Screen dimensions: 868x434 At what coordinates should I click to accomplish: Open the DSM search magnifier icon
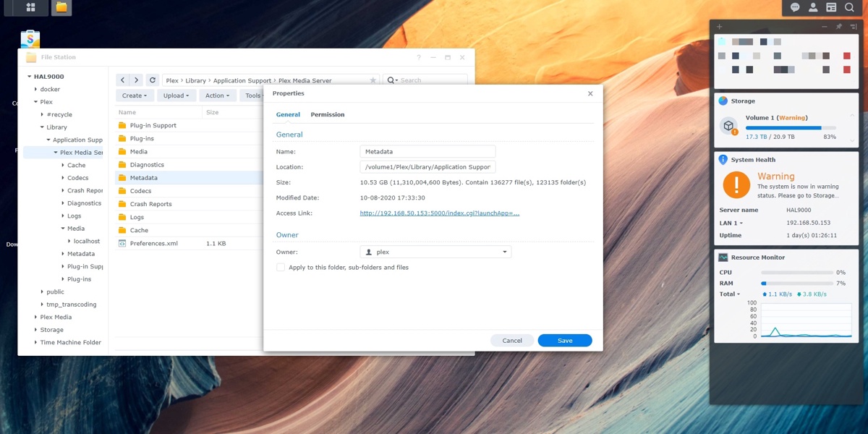click(x=849, y=7)
